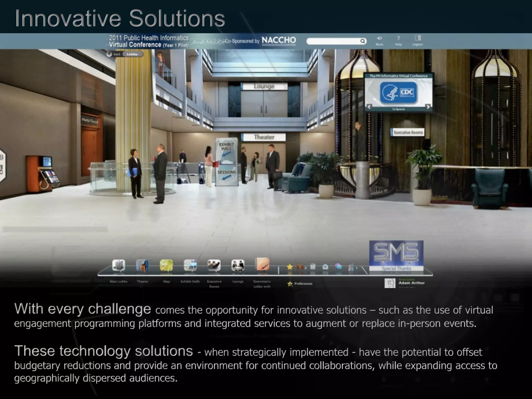Enter the Lounge door sign
This screenshot has height=399, width=532.
coord(264,86)
